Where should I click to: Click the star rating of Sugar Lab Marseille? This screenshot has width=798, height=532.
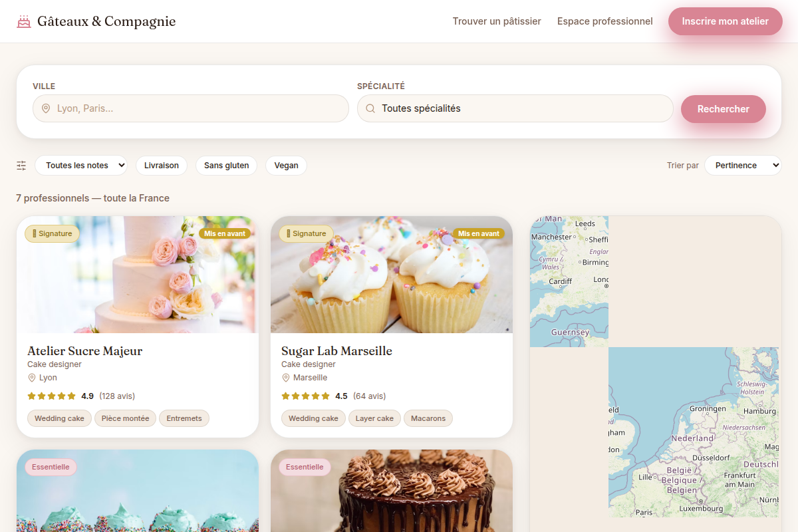tap(305, 396)
